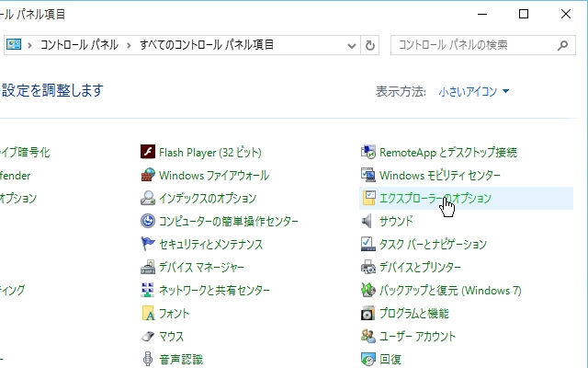The width and height of the screenshot is (588, 368).
Task: Open 音声認識 link
Action: [181, 360]
